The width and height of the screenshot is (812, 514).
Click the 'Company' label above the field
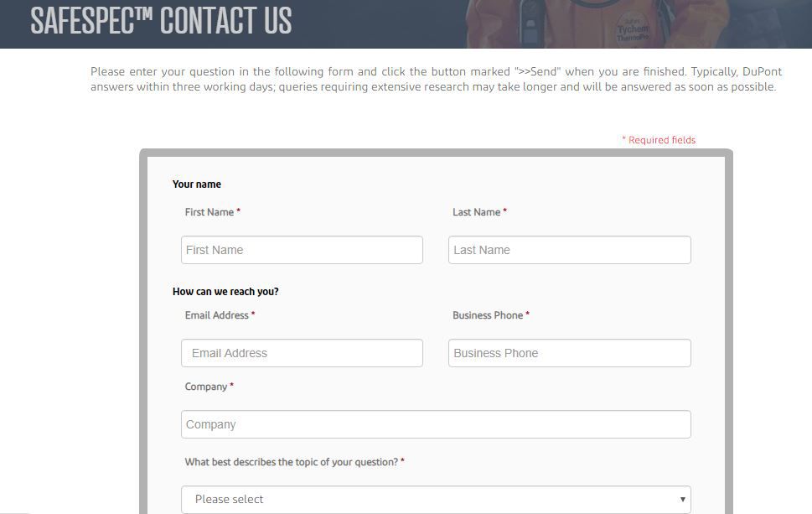click(206, 387)
